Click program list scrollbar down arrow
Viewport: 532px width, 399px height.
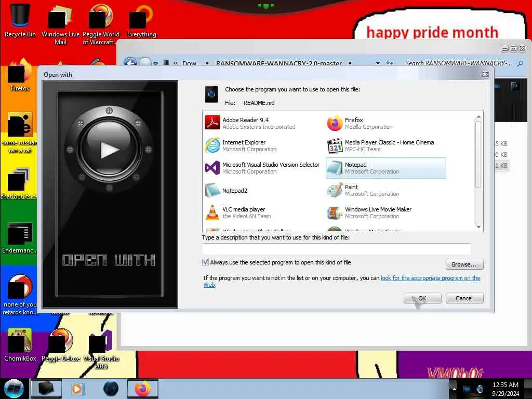click(x=478, y=227)
